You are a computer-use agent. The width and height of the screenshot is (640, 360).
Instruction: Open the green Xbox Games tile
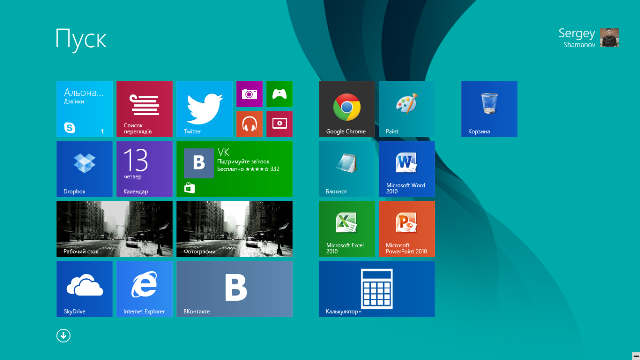(280, 94)
